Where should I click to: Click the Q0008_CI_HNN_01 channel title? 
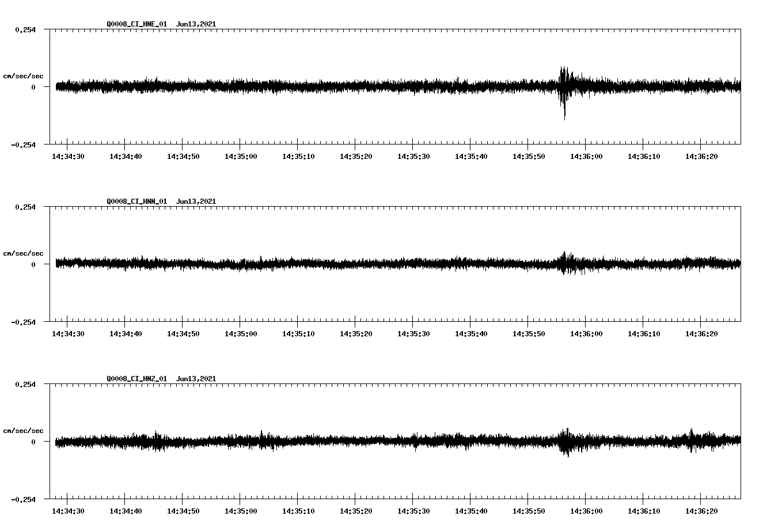(x=136, y=202)
